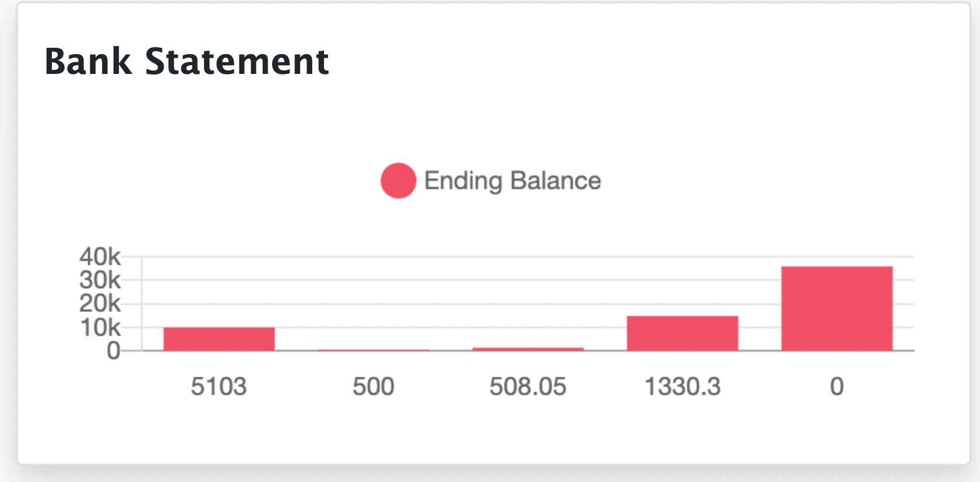The width and height of the screenshot is (980, 482).
Task: Click the tallest bar above x-axis label 0
Action: 837,309
